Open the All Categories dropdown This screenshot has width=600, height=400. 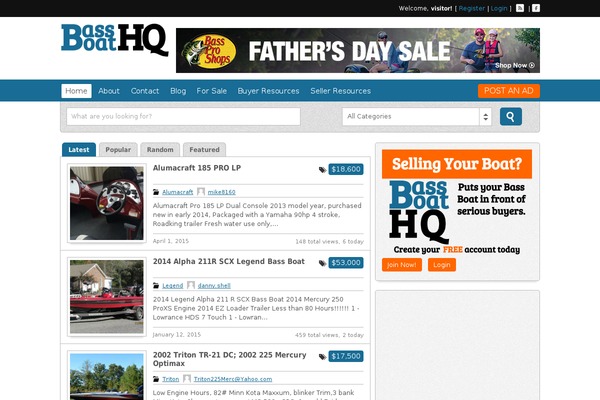tap(417, 116)
